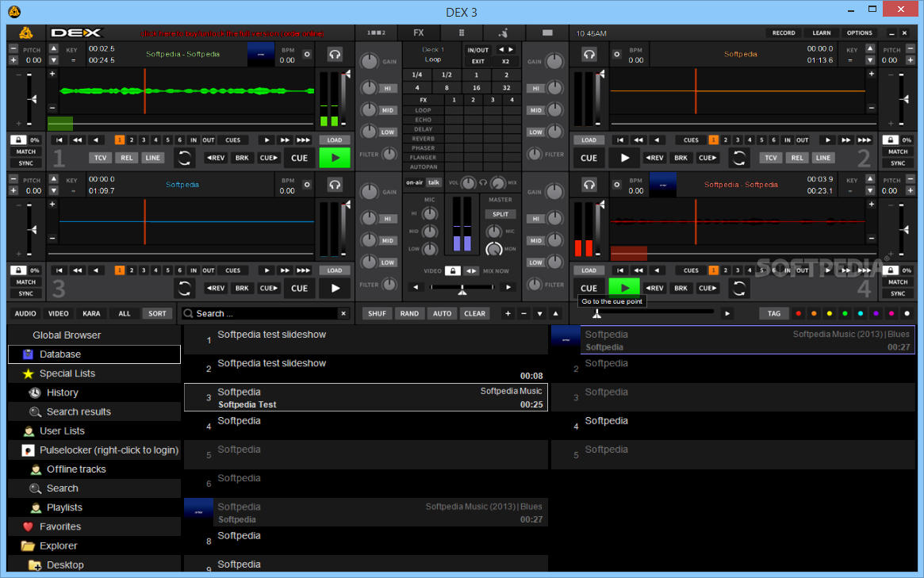This screenshot has width=924, height=578.
Task: Open the FX tab in the mixer
Action: click(419, 33)
